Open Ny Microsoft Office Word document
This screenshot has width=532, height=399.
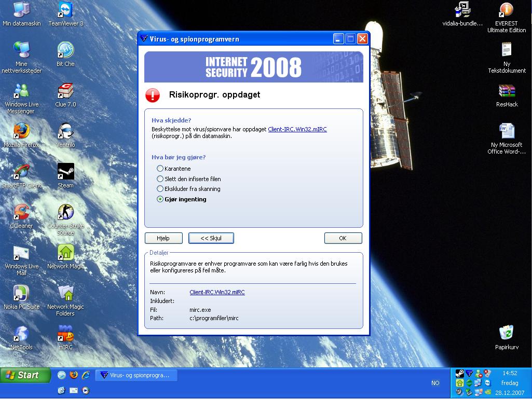507,139
